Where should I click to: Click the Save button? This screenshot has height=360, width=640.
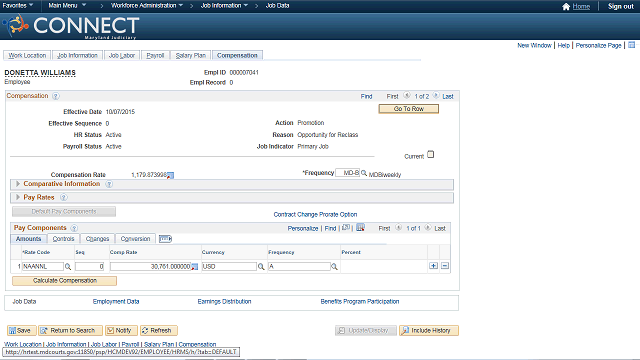22,331
